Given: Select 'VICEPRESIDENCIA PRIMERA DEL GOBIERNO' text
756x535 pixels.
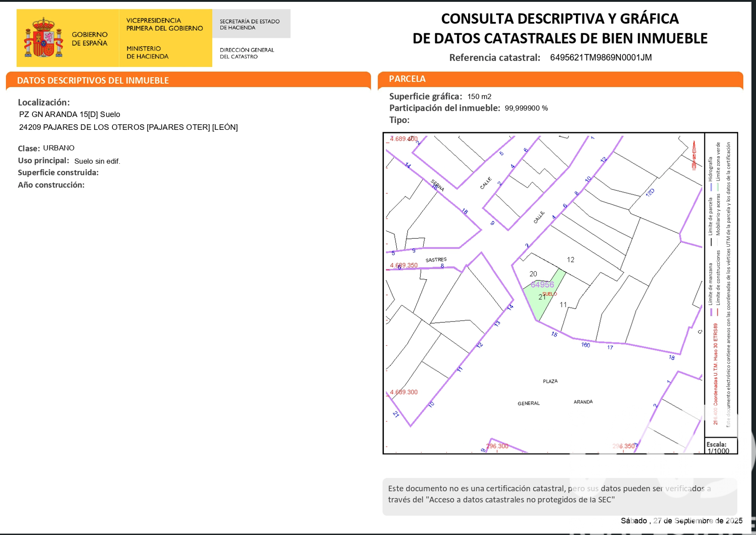Looking at the screenshot, I should pos(165,24).
